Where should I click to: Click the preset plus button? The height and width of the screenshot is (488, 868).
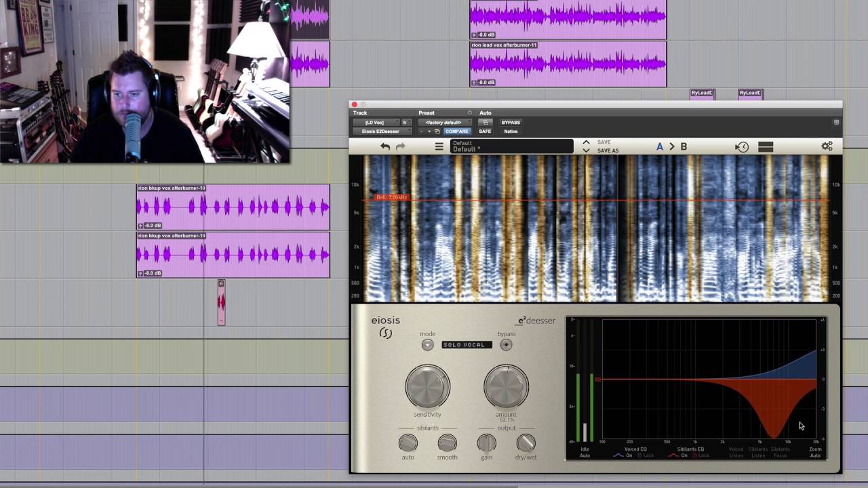[429, 131]
